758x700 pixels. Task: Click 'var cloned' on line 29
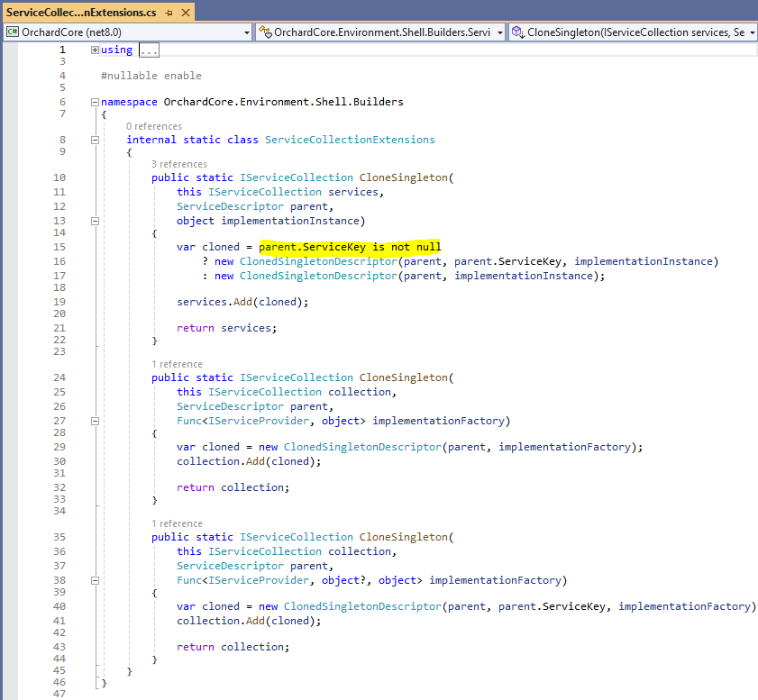click(x=208, y=447)
